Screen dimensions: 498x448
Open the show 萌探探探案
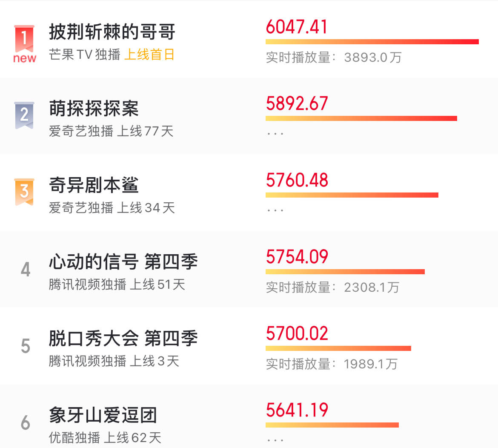tap(94, 108)
